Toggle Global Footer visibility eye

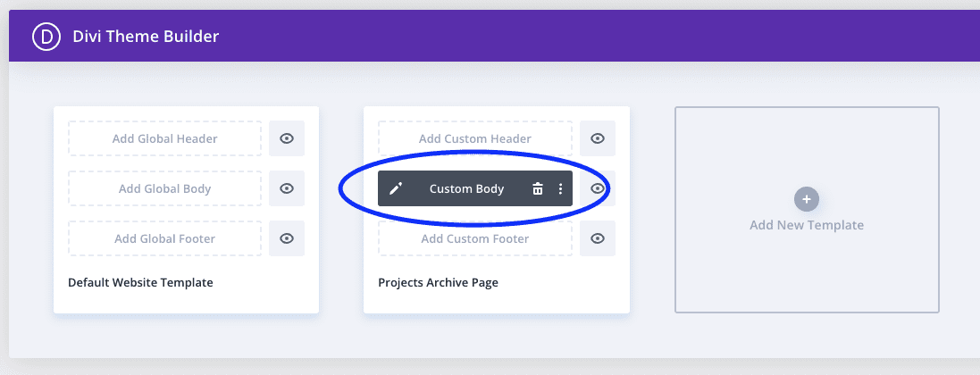287,238
